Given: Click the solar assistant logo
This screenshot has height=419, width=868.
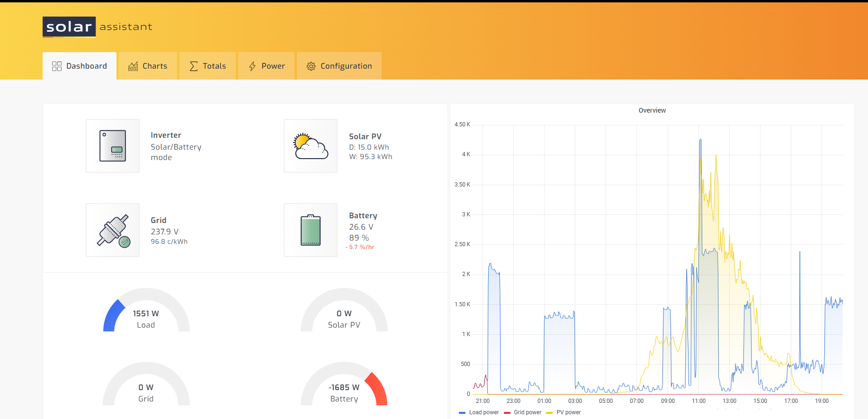Looking at the screenshot, I should (98, 27).
